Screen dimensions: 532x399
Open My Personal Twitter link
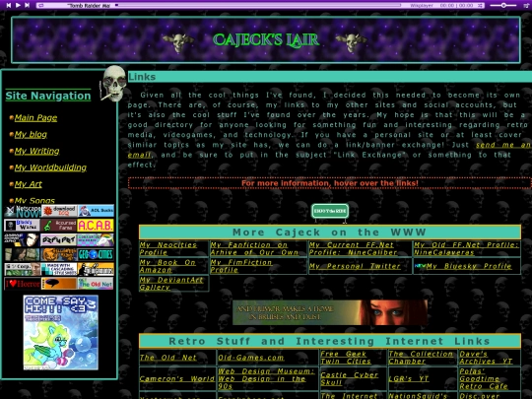[x=355, y=266]
